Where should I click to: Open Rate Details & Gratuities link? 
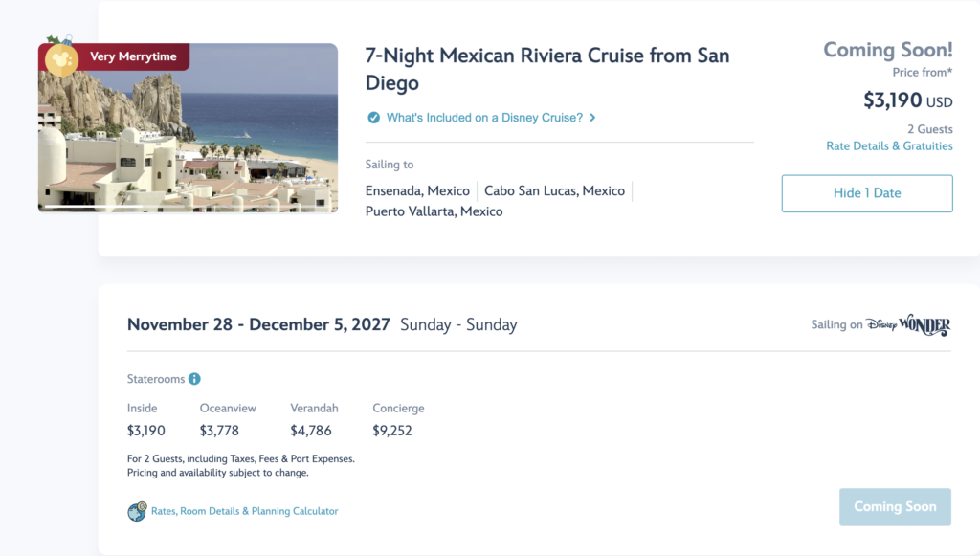[x=889, y=145]
